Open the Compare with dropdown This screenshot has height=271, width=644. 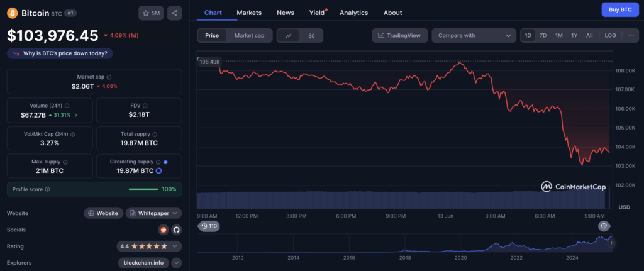click(474, 36)
